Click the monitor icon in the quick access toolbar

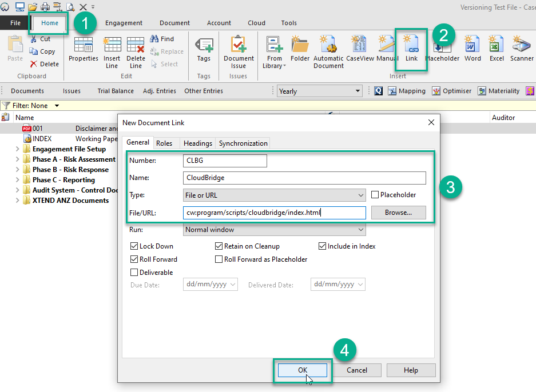pos(20,6)
